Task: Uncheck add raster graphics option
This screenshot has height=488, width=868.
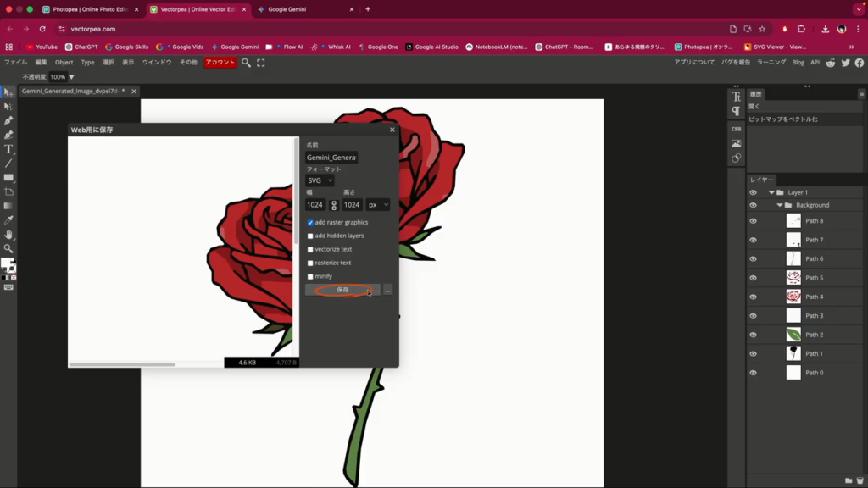Action: point(310,222)
